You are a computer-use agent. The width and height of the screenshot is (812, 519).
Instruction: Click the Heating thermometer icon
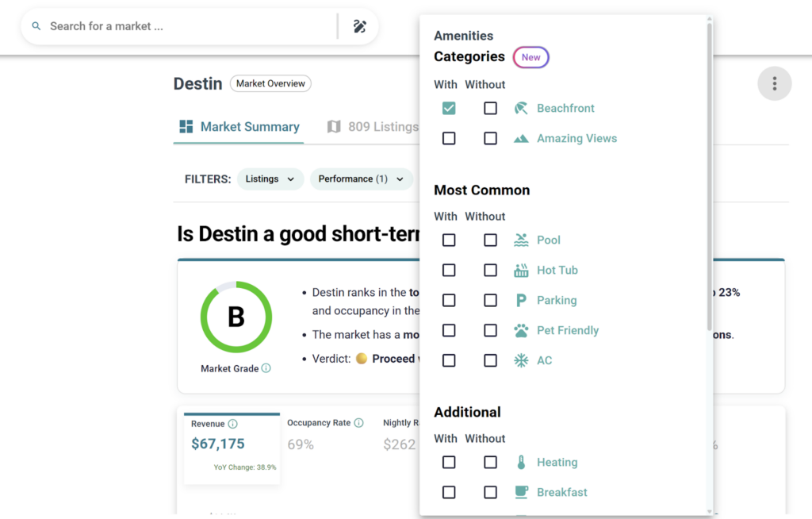click(x=521, y=463)
